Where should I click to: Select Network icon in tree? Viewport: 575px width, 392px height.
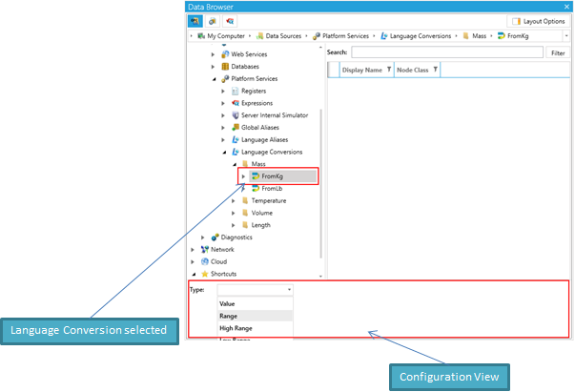pos(205,249)
